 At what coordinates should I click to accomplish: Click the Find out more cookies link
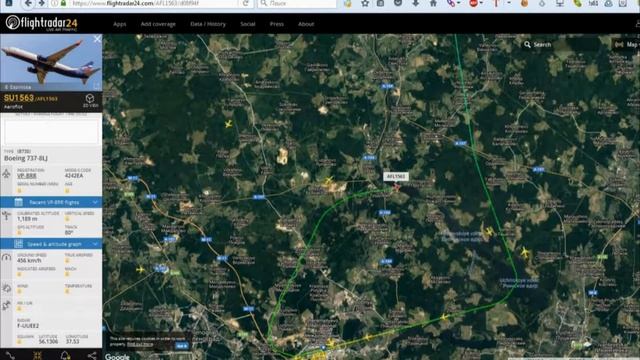click(x=140, y=344)
